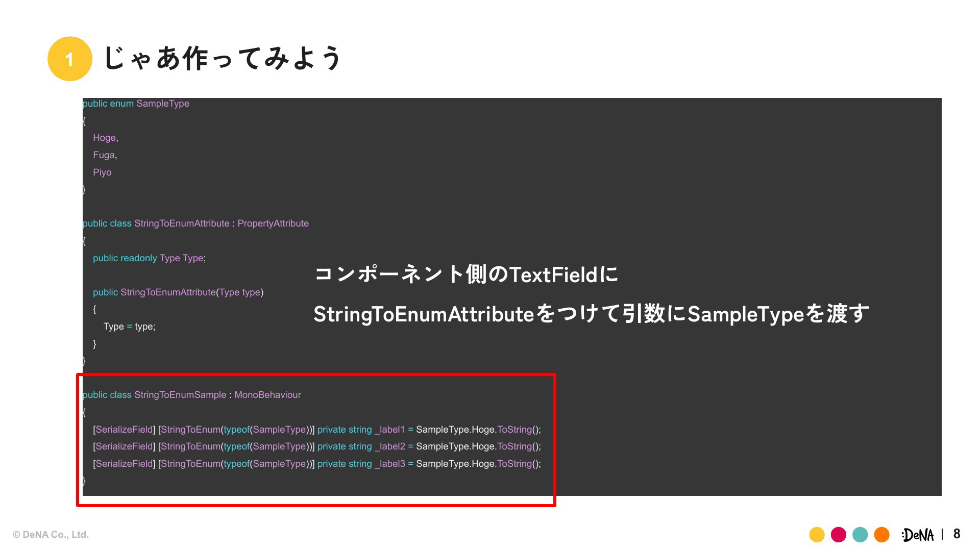Screen dimensions: 980x551
Task: Click the DeNA logo in the footer
Action: tap(917, 535)
